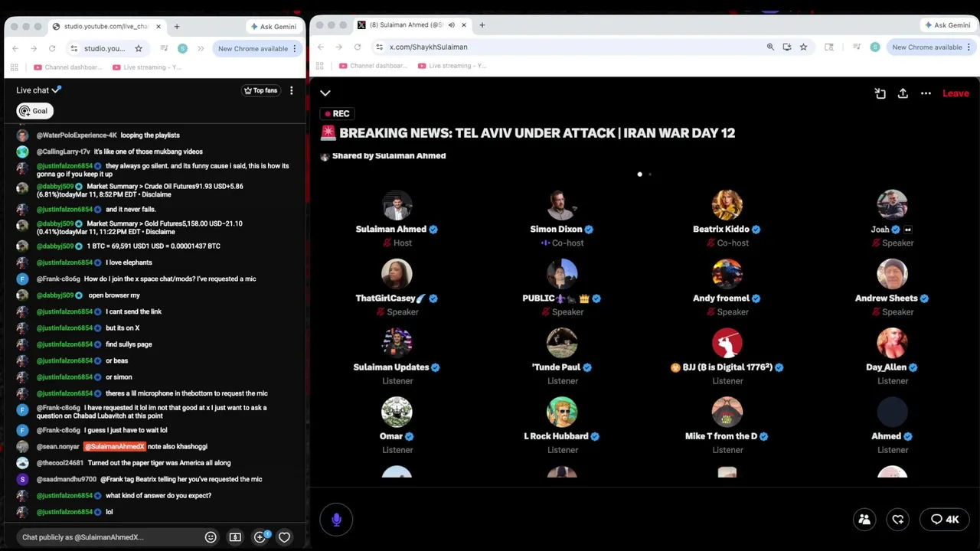The width and height of the screenshot is (980, 551).
Task: Open apps grid in X window bookmarks bar
Action: tap(320, 66)
